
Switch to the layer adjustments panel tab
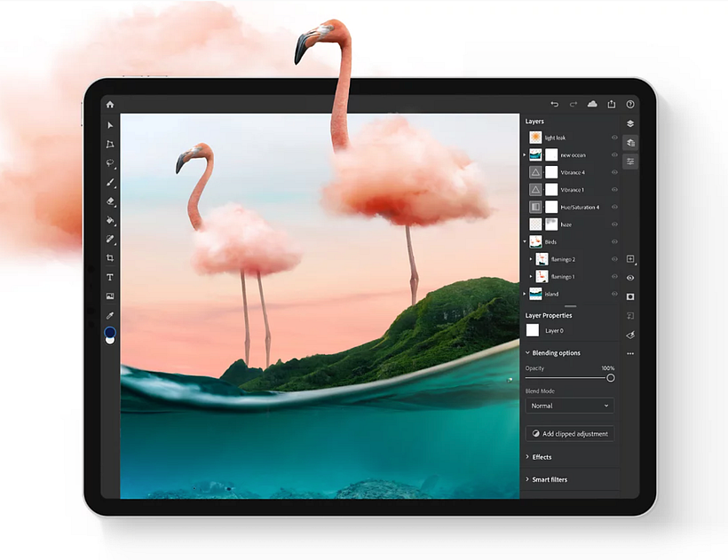coord(630,161)
